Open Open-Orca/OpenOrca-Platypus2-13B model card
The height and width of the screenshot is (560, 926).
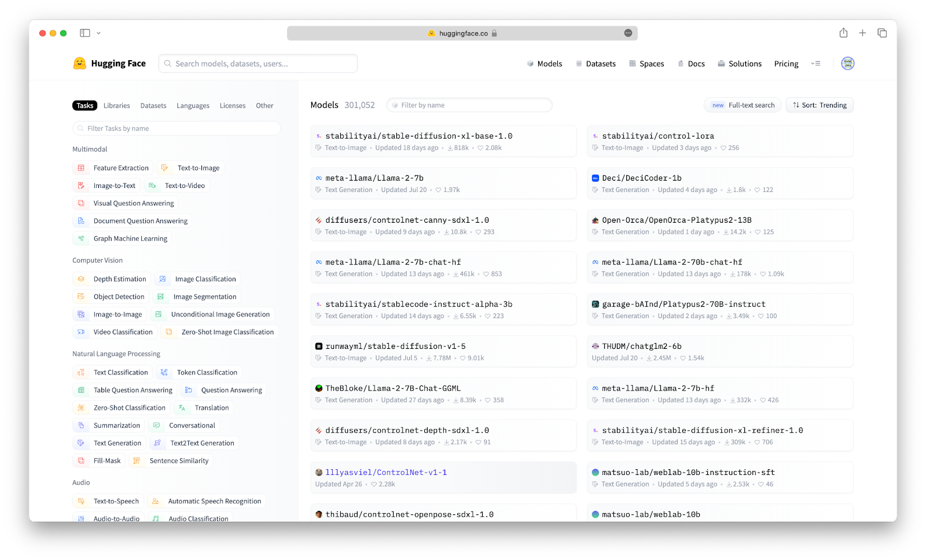click(720, 226)
